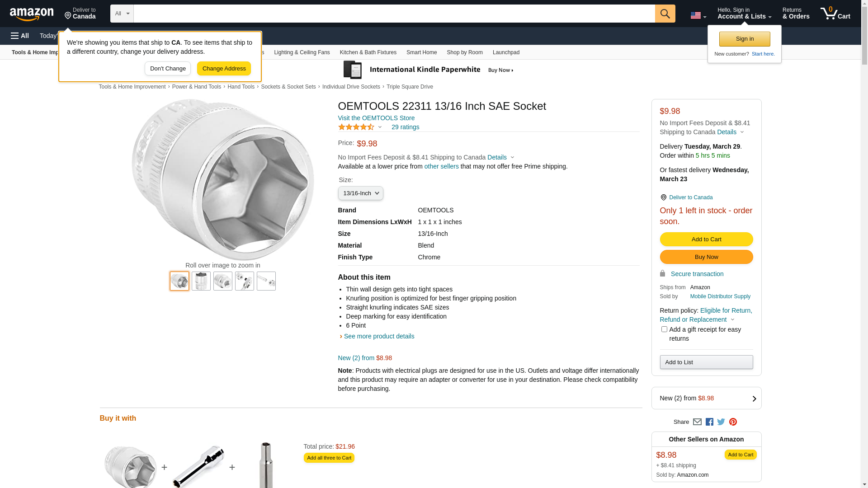
Task: Share via email envelope icon
Action: click(697, 422)
